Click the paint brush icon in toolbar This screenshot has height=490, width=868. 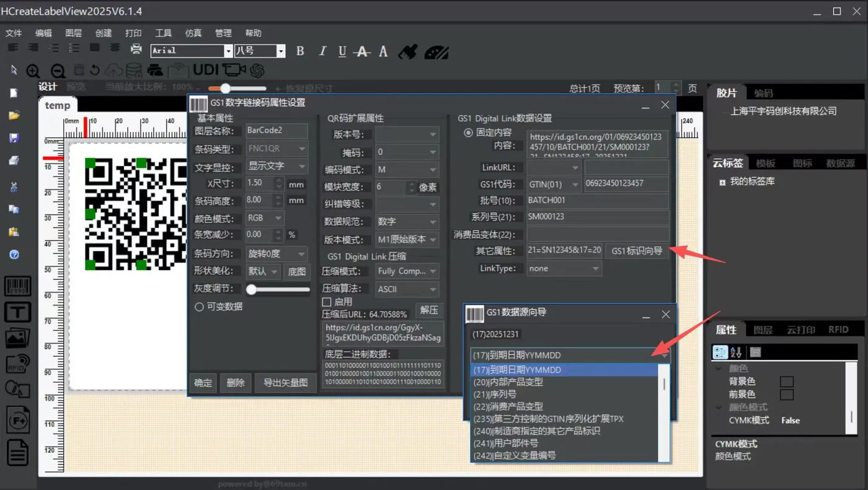pyautogui.click(x=407, y=51)
